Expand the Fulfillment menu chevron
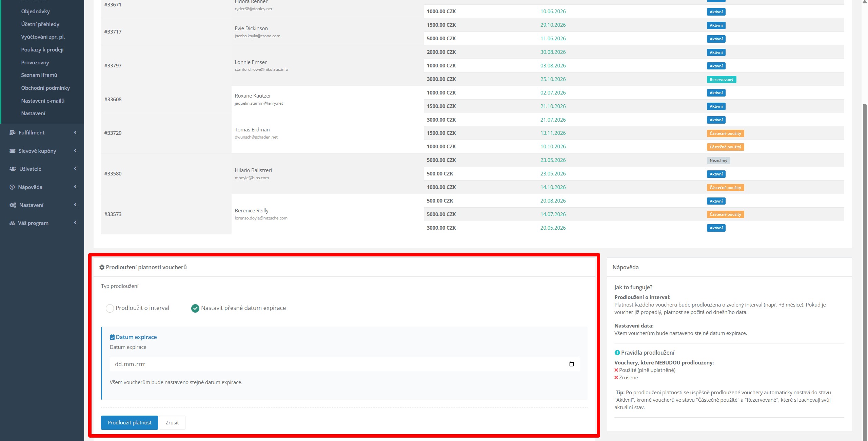 [75, 132]
